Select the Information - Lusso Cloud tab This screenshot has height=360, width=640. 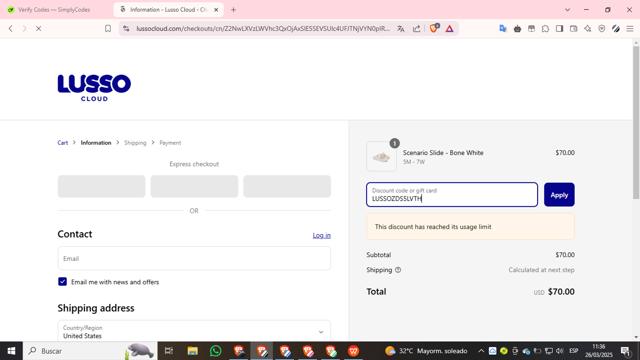click(168, 9)
